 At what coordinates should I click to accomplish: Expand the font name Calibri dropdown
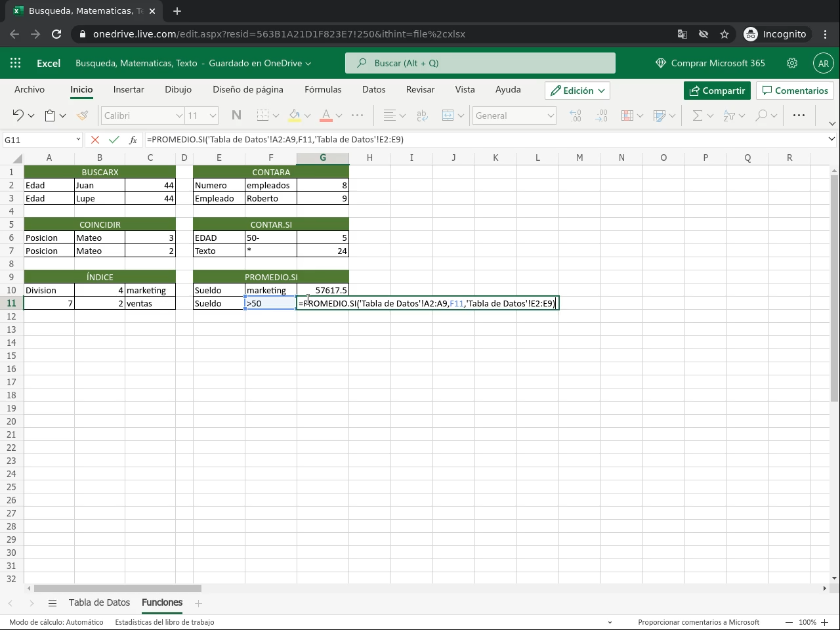142,115
